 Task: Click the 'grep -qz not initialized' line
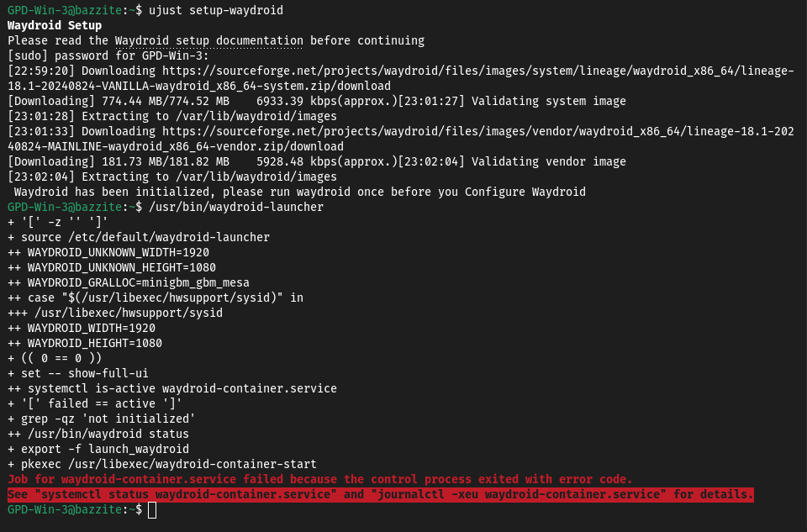[x=102, y=419]
